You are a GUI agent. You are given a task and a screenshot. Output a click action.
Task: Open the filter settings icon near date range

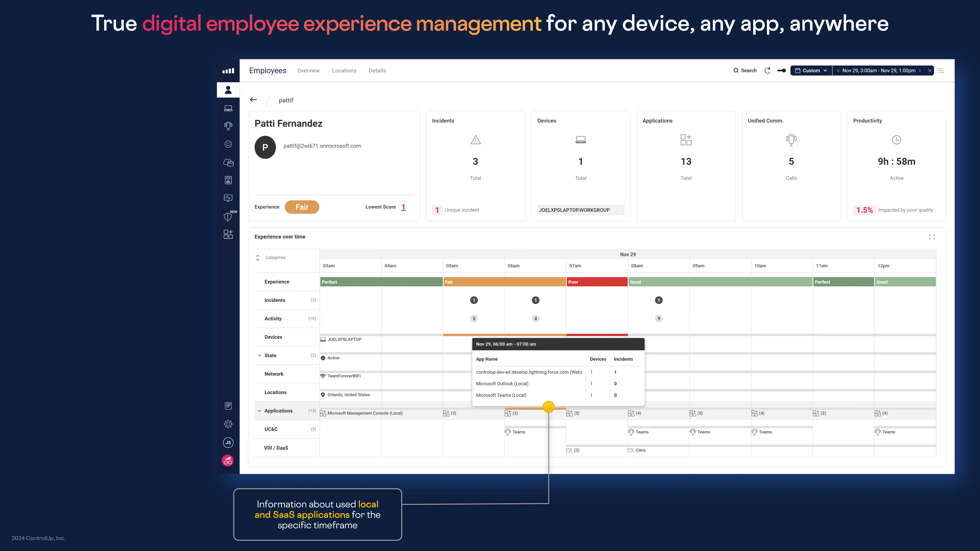pyautogui.click(x=941, y=70)
